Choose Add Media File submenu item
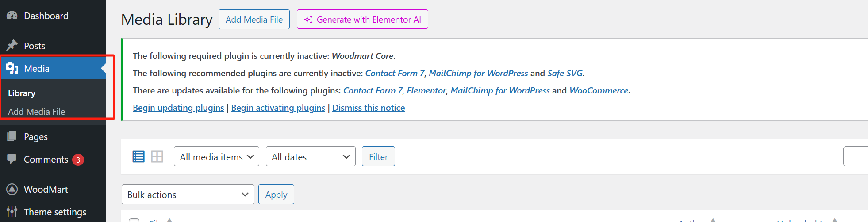868x222 pixels. click(x=36, y=112)
